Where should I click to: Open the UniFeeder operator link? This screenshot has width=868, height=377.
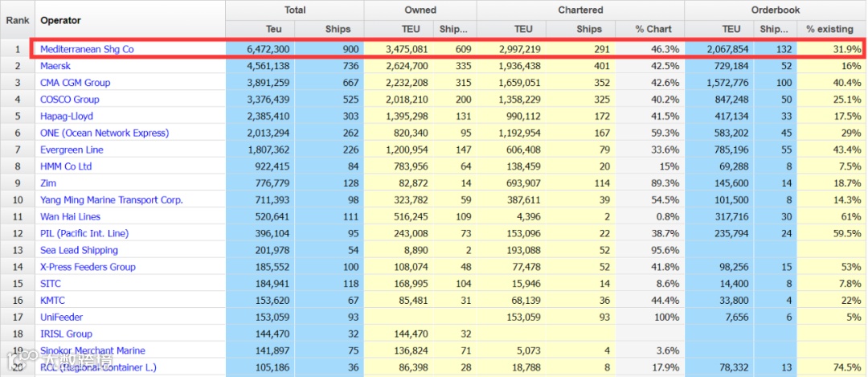tap(61, 318)
